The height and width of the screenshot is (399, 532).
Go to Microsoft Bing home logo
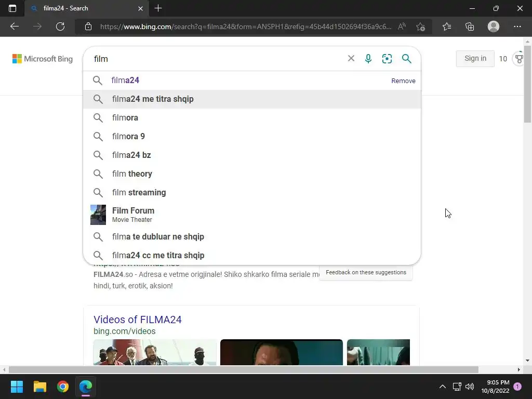click(x=43, y=59)
